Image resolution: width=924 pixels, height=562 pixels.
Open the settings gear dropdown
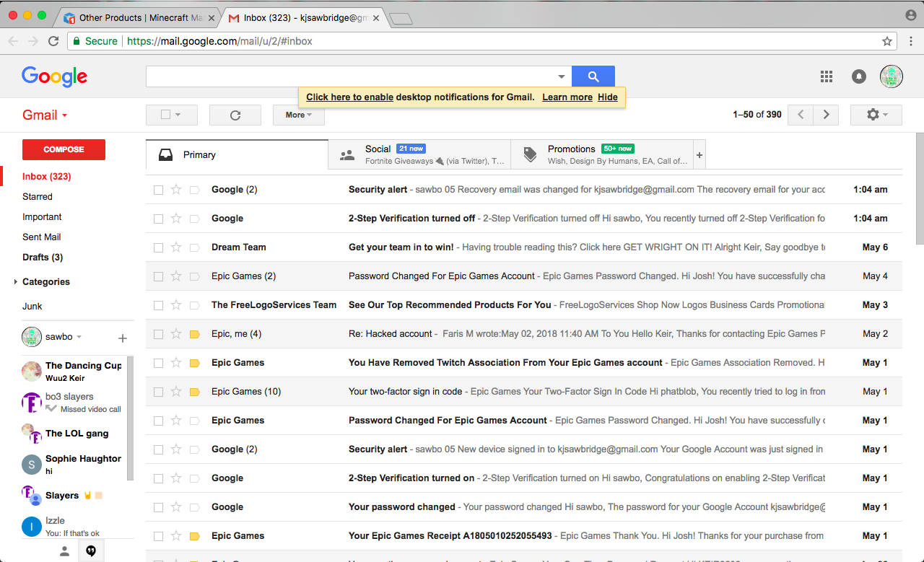(876, 115)
